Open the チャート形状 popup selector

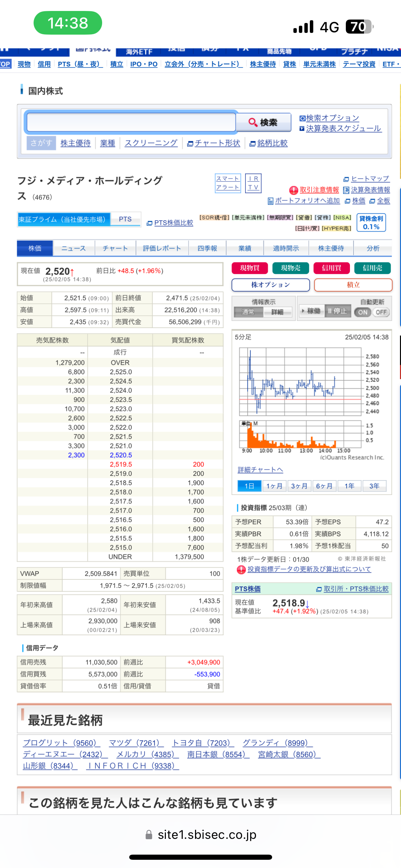click(x=214, y=143)
